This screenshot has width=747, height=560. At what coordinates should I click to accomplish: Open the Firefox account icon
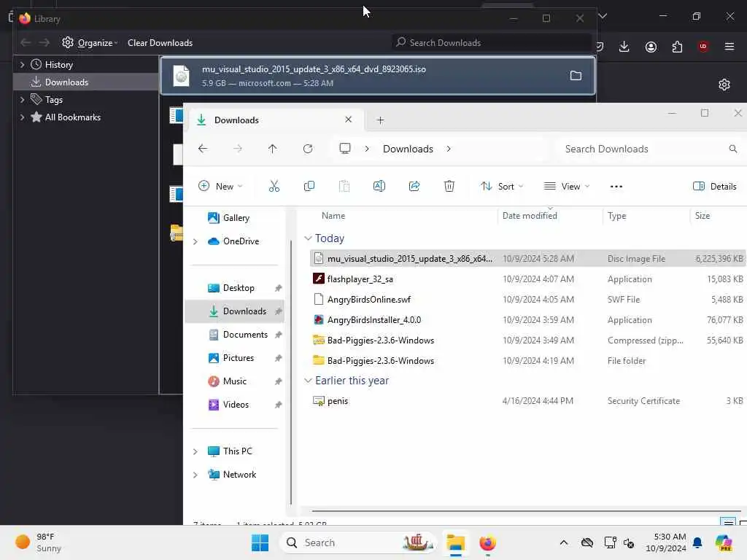651,47
